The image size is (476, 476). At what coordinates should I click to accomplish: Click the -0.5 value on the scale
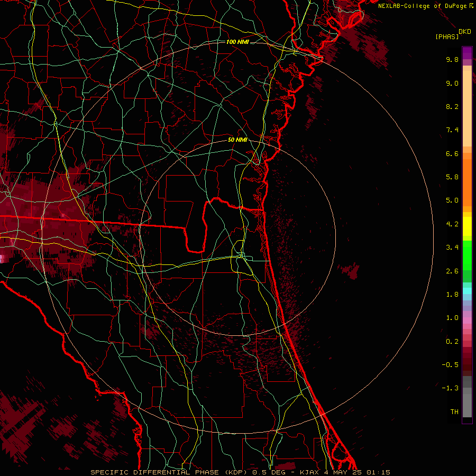click(x=450, y=365)
